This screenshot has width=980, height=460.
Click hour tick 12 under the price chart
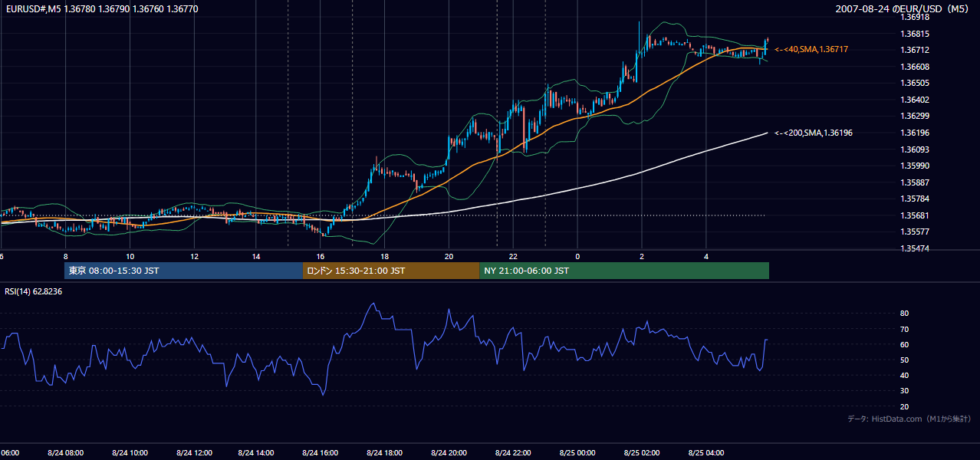pos(194,256)
